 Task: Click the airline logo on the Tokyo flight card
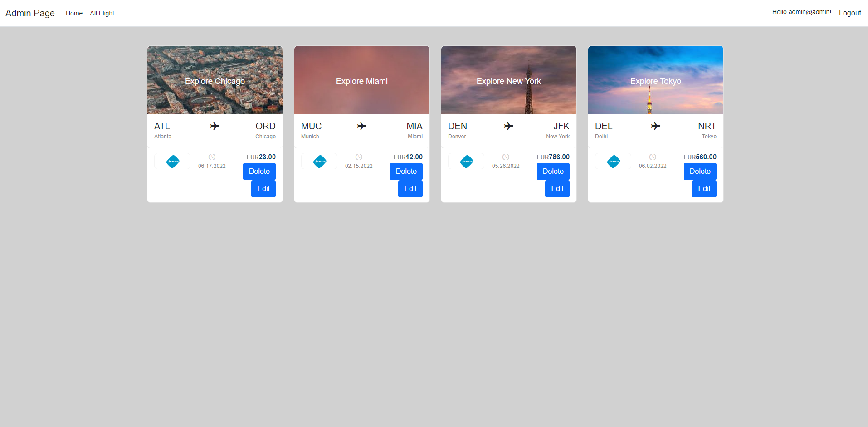click(x=613, y=161)
